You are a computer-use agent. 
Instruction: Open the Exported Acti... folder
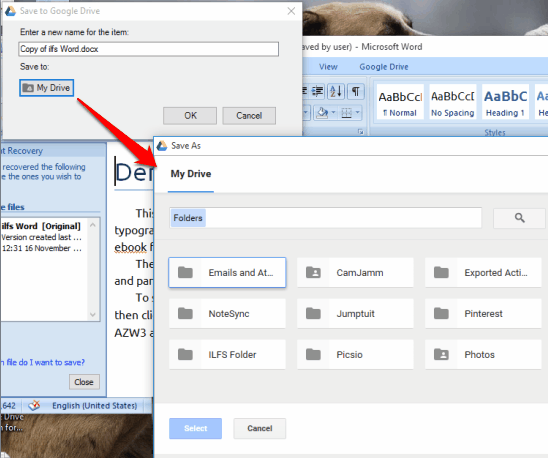[483, 273]
